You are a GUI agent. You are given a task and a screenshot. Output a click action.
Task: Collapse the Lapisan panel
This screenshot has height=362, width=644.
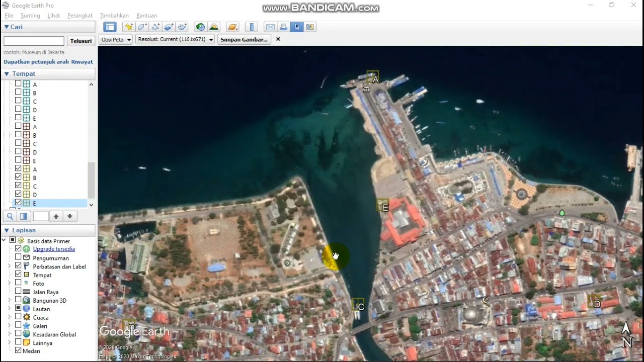click(7, 230)
